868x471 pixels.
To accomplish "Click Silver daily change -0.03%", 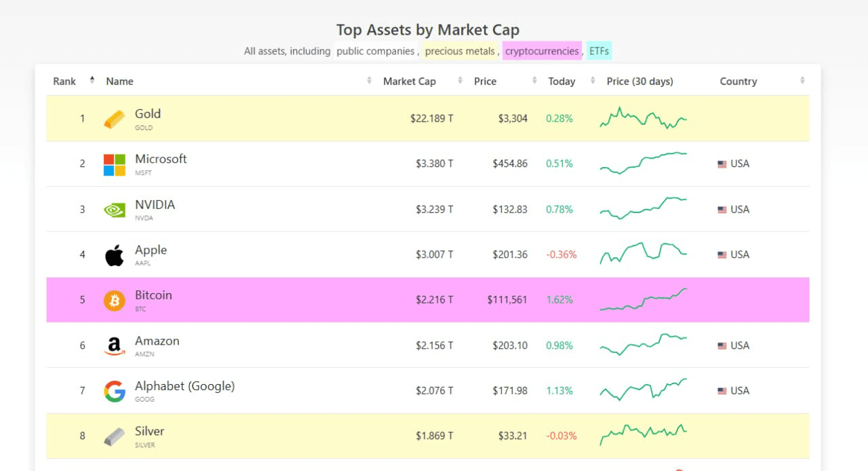I will [561, 436].
